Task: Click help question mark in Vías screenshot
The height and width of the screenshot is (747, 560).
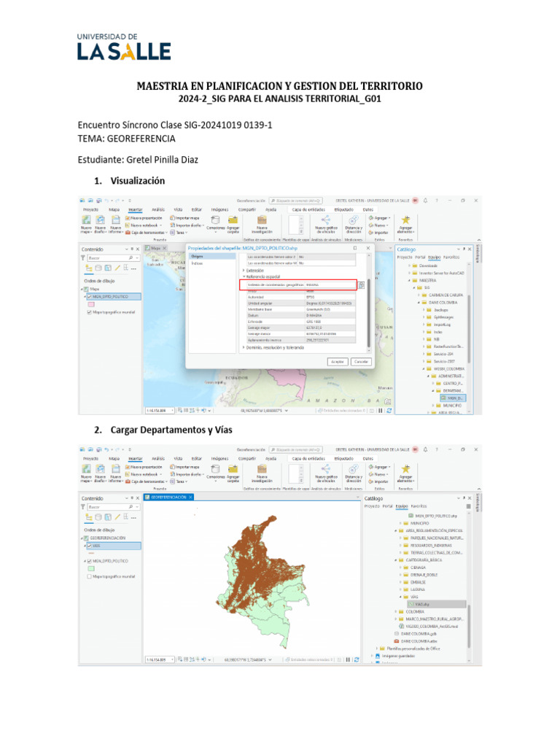Action: click(x=437, y=449)
